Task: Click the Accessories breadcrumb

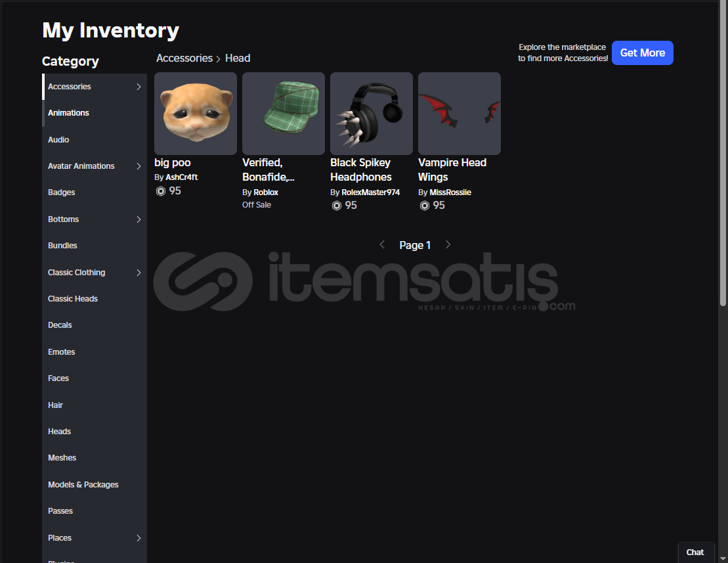Action: (x=184, y=58)
